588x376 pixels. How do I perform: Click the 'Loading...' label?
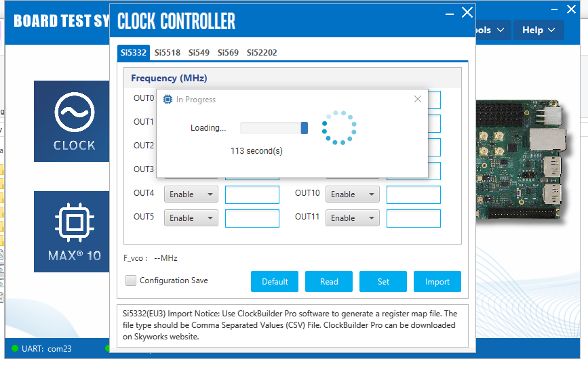click(x=208, y=128)
